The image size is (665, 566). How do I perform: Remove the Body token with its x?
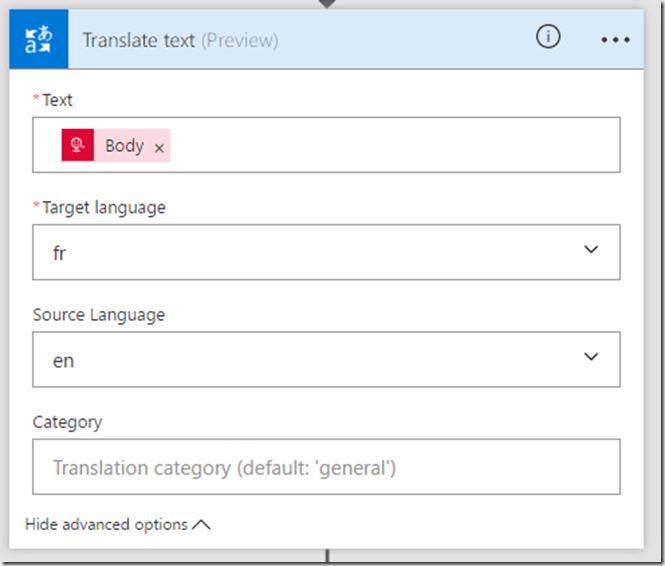coord(159,147)
